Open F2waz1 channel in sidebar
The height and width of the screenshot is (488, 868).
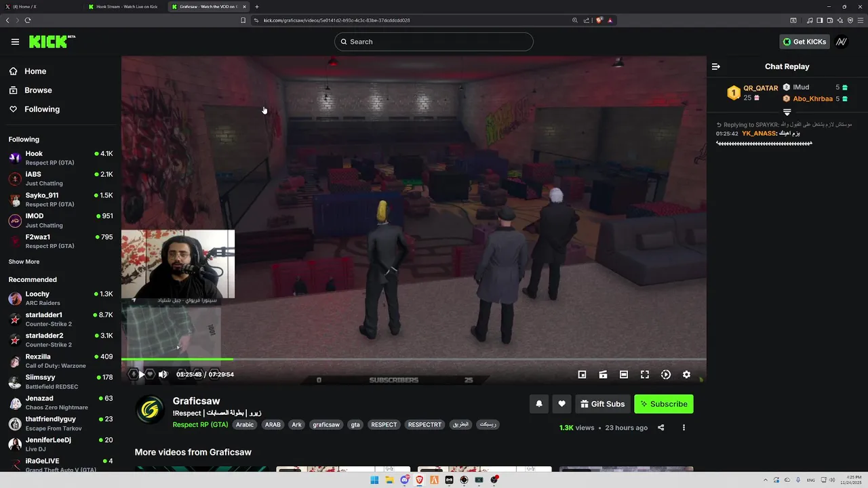coord(60,242)
